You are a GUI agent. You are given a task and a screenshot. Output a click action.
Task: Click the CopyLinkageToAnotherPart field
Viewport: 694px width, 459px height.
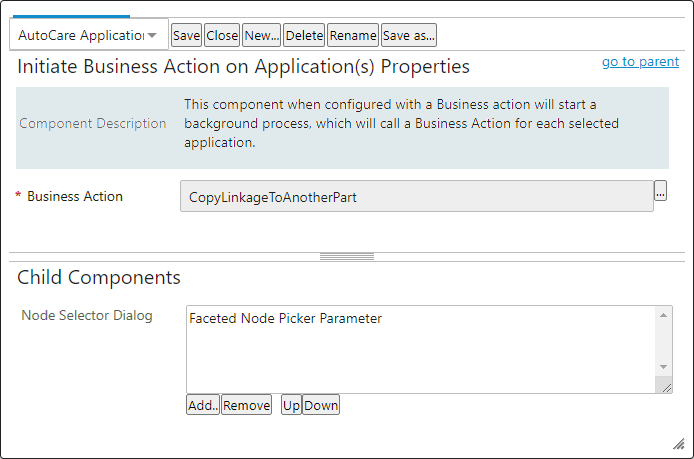pyautogui.click(x=416, y=196)
